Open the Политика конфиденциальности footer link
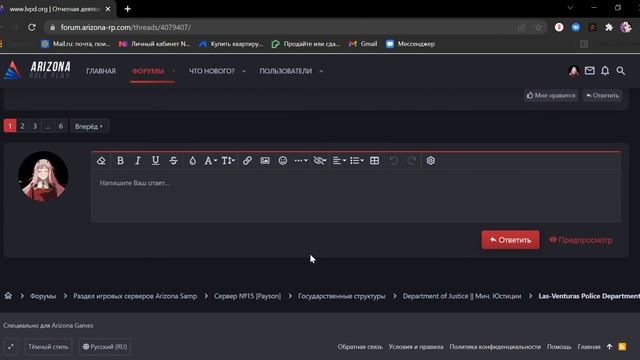Image resolution: width=640 pixels, height=360 pixels. point(495,347)
